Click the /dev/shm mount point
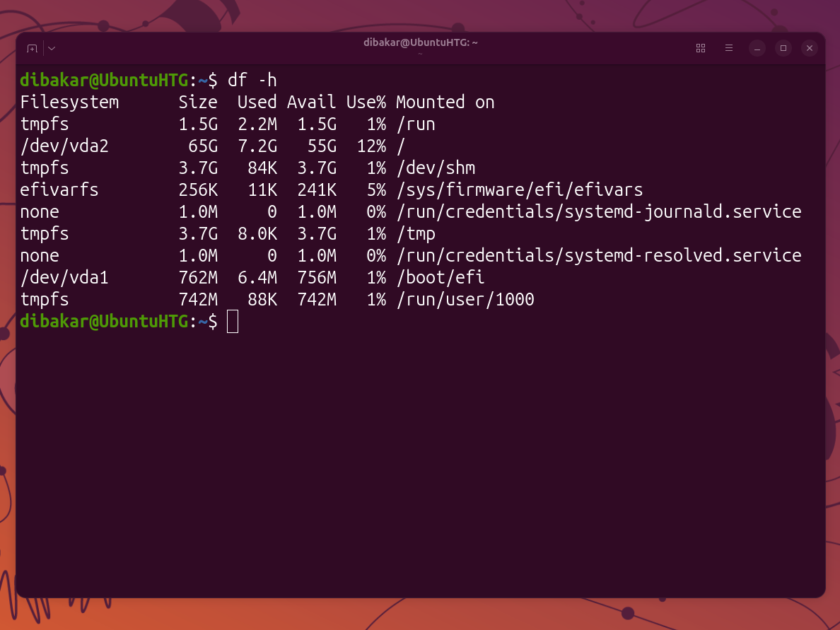The image size is (840, 630). point(436,168)
